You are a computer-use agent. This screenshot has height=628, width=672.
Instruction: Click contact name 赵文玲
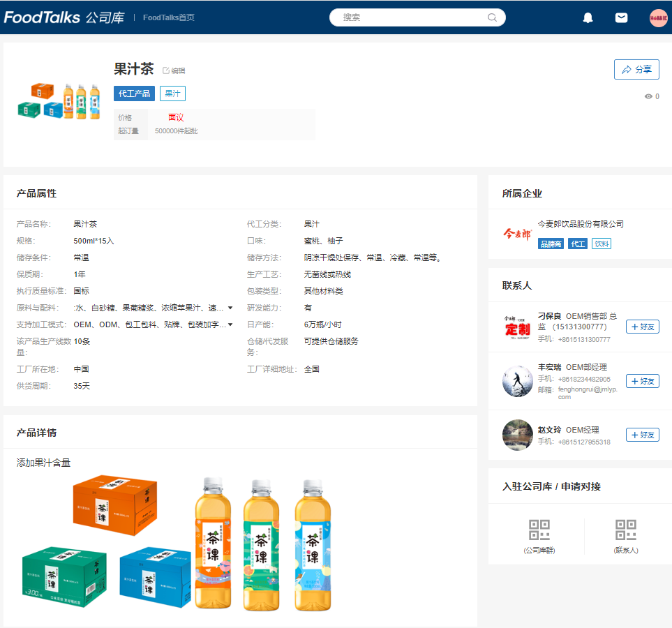[549, 430]
